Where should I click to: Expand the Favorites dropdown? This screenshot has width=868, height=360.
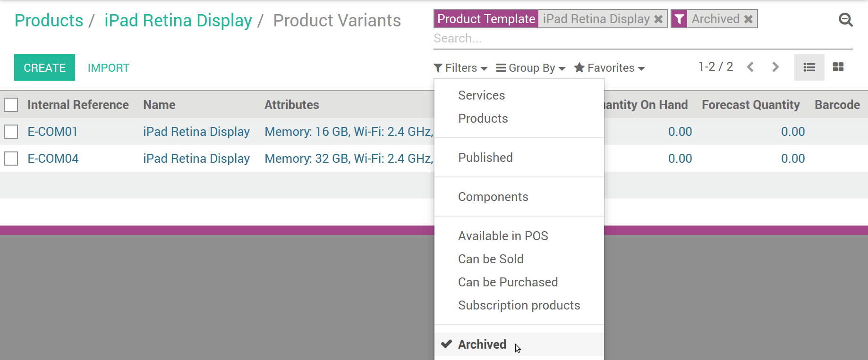tap(610, 68)
